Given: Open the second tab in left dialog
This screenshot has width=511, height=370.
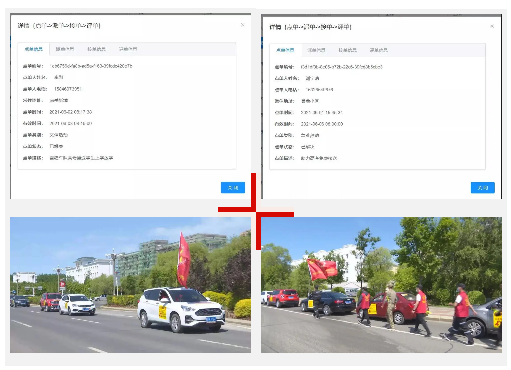Looking at the screenshot, I should coord(65,49).
